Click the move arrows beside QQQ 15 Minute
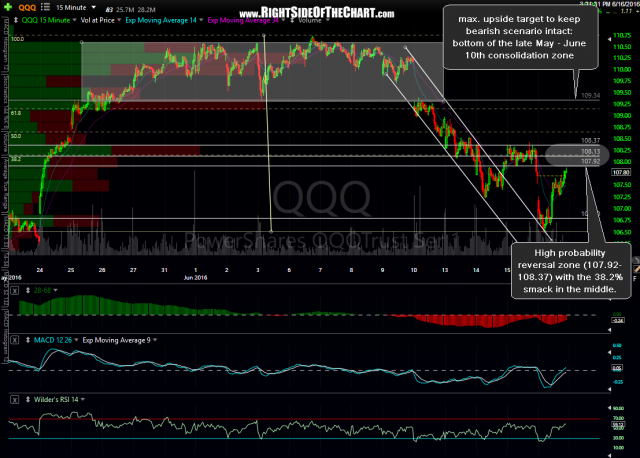Image resolution: width=640 pixels, height=458 pixels. click(x=16, y=20)
